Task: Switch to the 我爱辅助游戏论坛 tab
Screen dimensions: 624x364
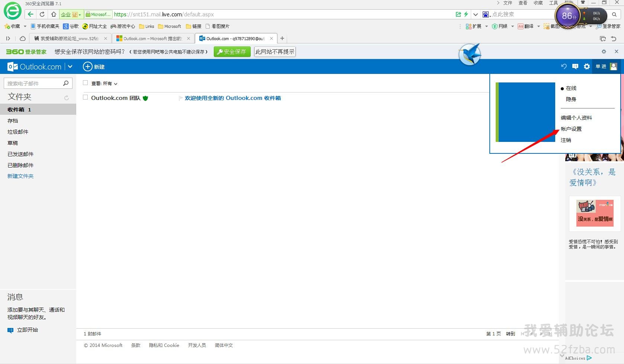Action: (70, 38)
